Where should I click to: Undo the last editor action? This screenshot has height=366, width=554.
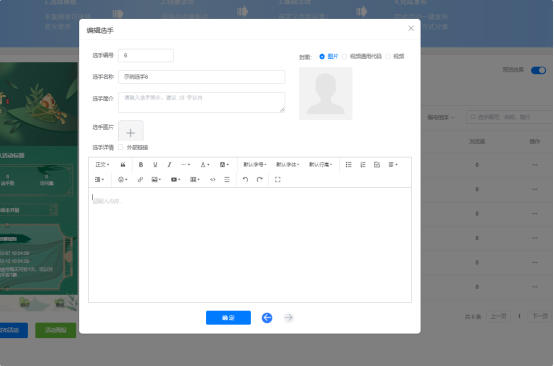[x=245, y=179]
